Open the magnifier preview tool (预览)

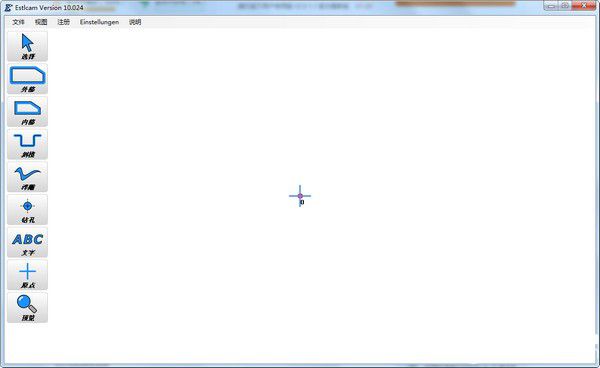coord(27,308)
